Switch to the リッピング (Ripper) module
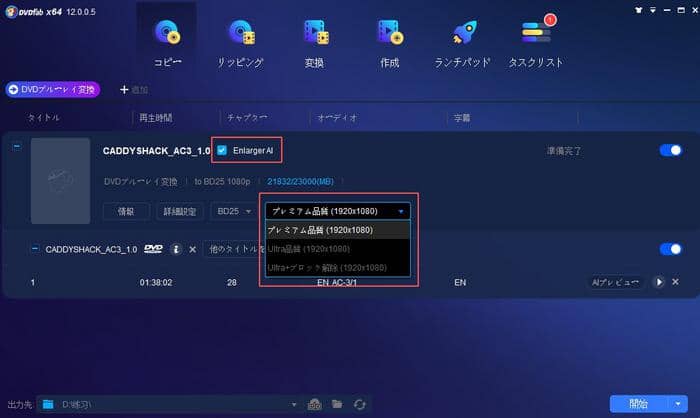Screen dimensions: 700x418 point(240,41)
